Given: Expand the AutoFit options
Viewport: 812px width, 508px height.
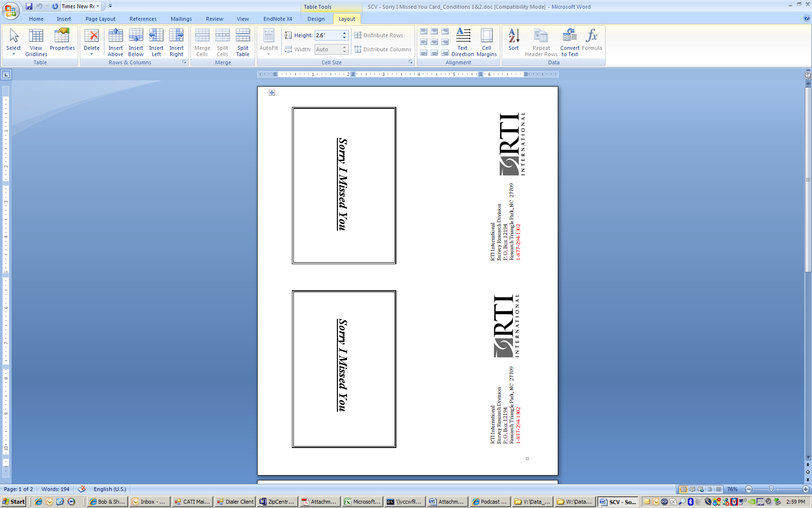Looking at the screenshot, I should 269,43.
